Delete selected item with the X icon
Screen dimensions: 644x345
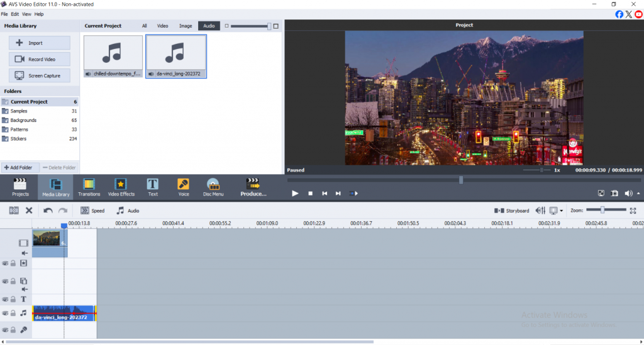29,211
